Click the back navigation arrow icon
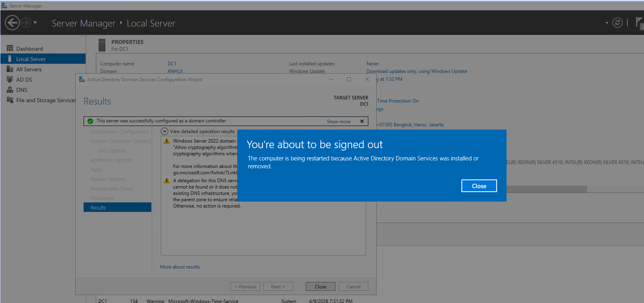Viewport: 644px width, 303px height. point(12,23)
